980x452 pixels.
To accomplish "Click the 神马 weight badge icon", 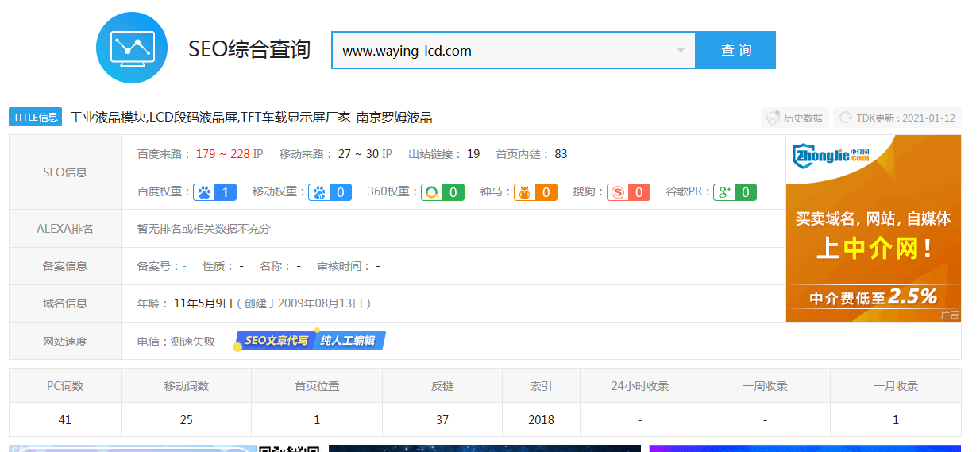I will tap(535, 191).
